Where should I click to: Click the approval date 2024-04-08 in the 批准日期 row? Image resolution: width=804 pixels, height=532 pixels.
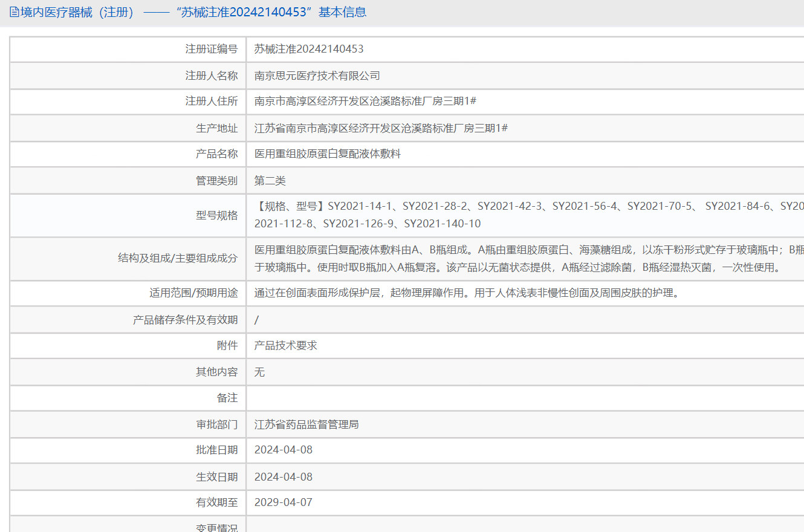284,450
